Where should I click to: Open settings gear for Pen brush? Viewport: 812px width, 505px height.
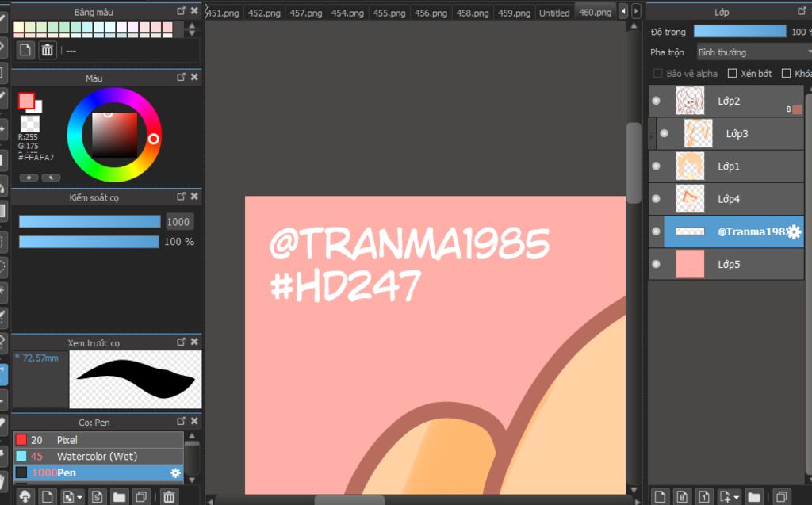pos(175,472)
